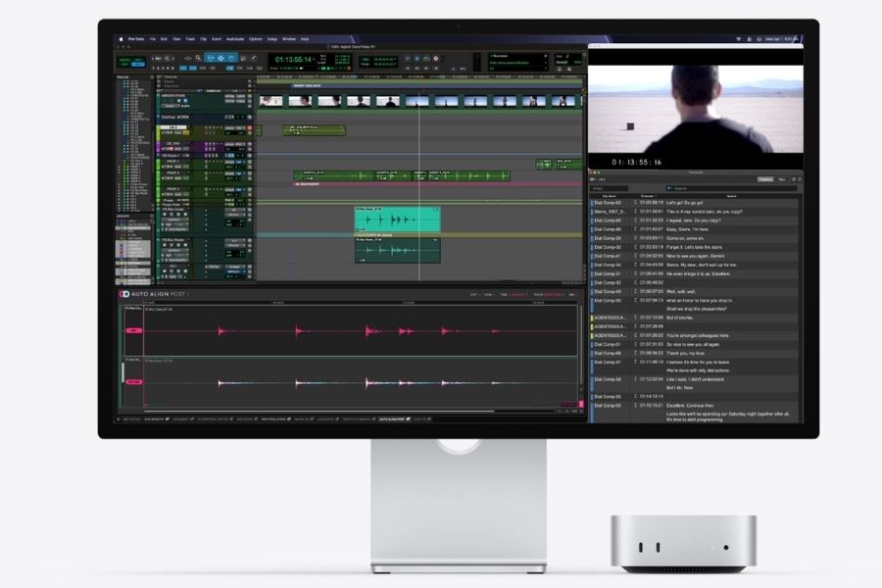Screen dimensions: 882x588
Task: Open the TIME dropdown in Auto Align Post
Action: coord(513,294)
